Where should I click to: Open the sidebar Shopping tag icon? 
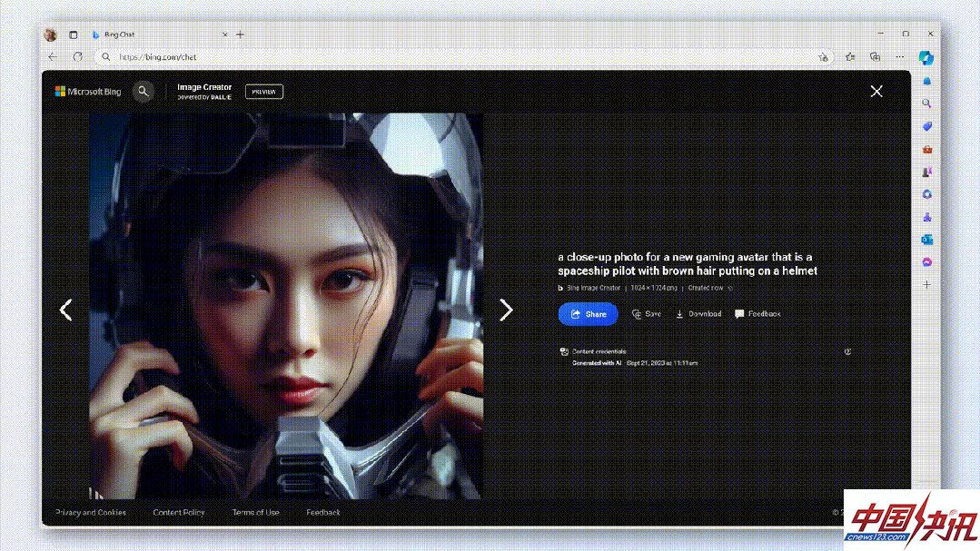point(927,126)
